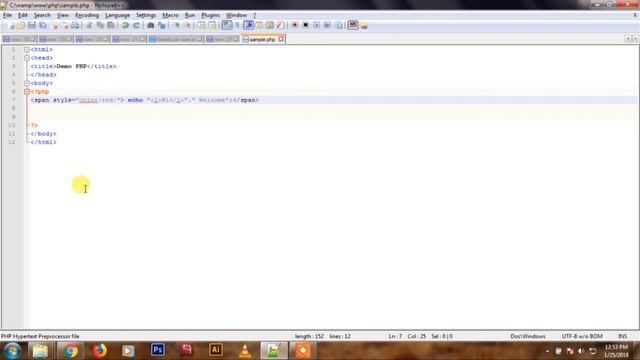The height and width of the screenshot is (360, 640).
Task: Click the macro Playback toolbar icon
Action: pos(316,26)
